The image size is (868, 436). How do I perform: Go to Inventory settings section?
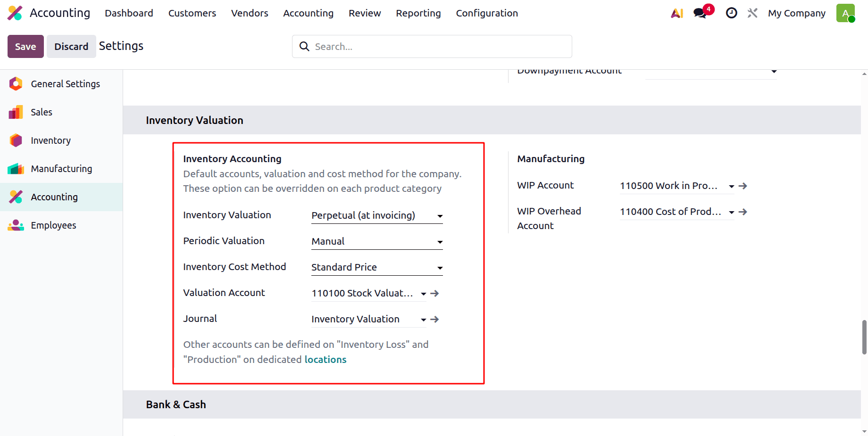pos(61,140)
